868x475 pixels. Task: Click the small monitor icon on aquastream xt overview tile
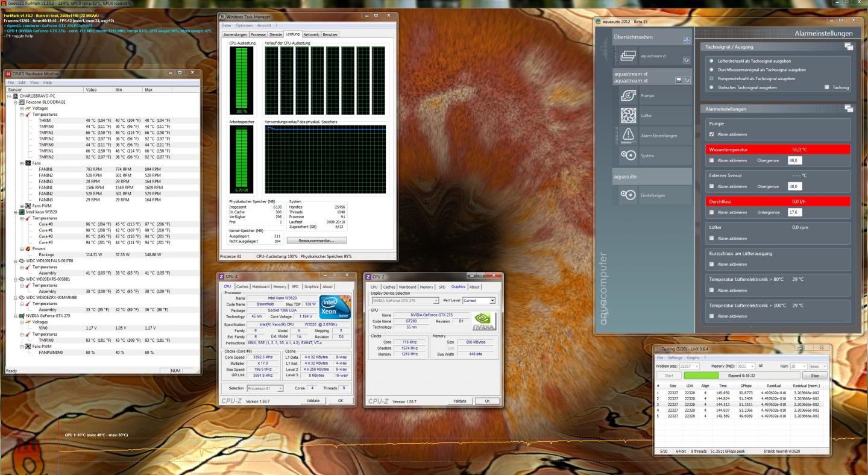686,60
